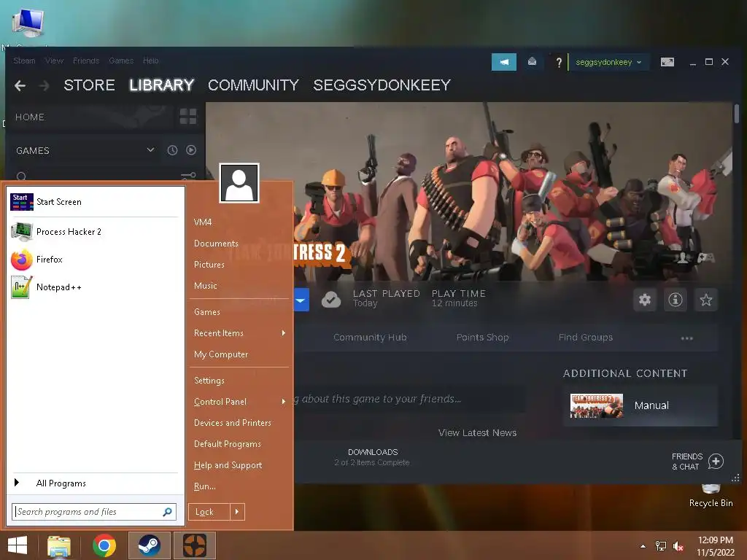Open File Explorer from taskbar
Screen dimensions: 747x560
(59, 545)
